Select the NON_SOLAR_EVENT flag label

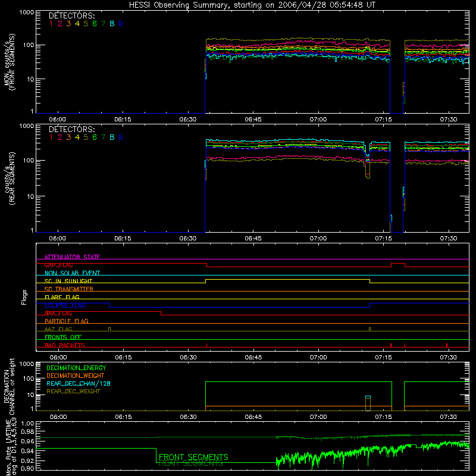[x=72, y=273]
